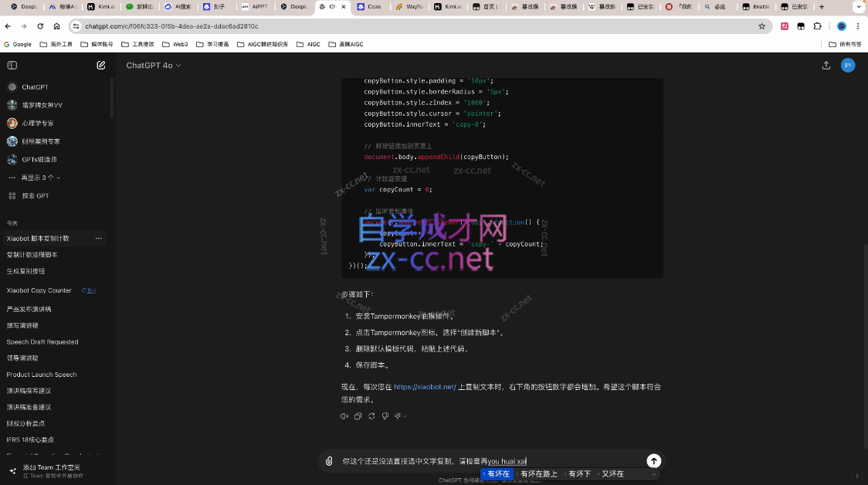Attach a file with paperclip icon
Screen dimensions: 868x485
[329, 461]
